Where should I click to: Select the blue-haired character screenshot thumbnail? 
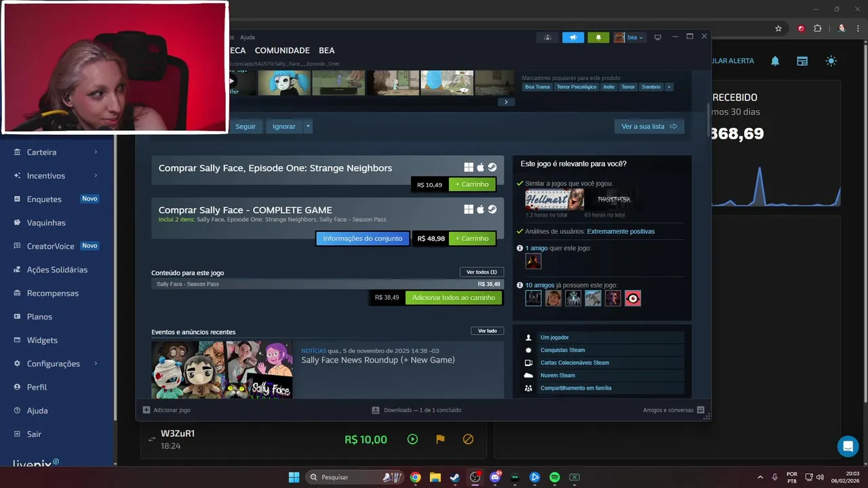[284, 83]
